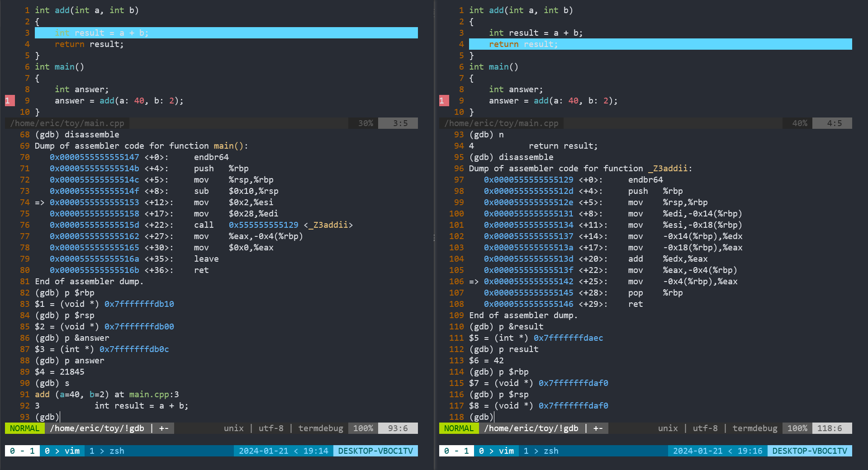Click the 'utf-8' encoding label in right status
Viewport: 868px width, 470px height.
point(705,428)
